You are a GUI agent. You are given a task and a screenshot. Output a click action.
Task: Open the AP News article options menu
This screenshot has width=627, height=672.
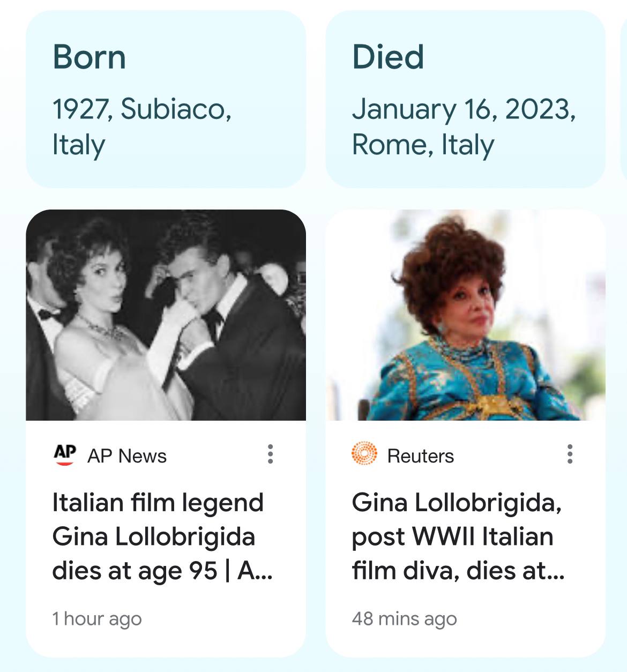(x=271, y=454)
